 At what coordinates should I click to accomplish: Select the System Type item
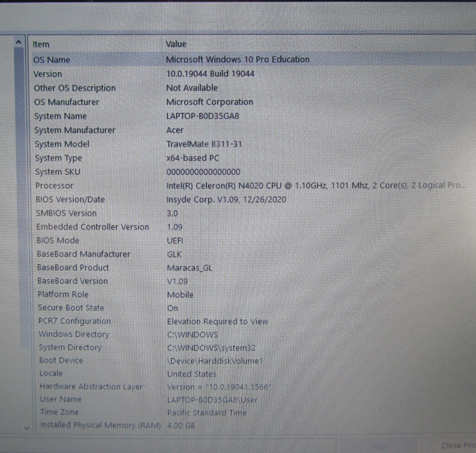tap(58, 158)
